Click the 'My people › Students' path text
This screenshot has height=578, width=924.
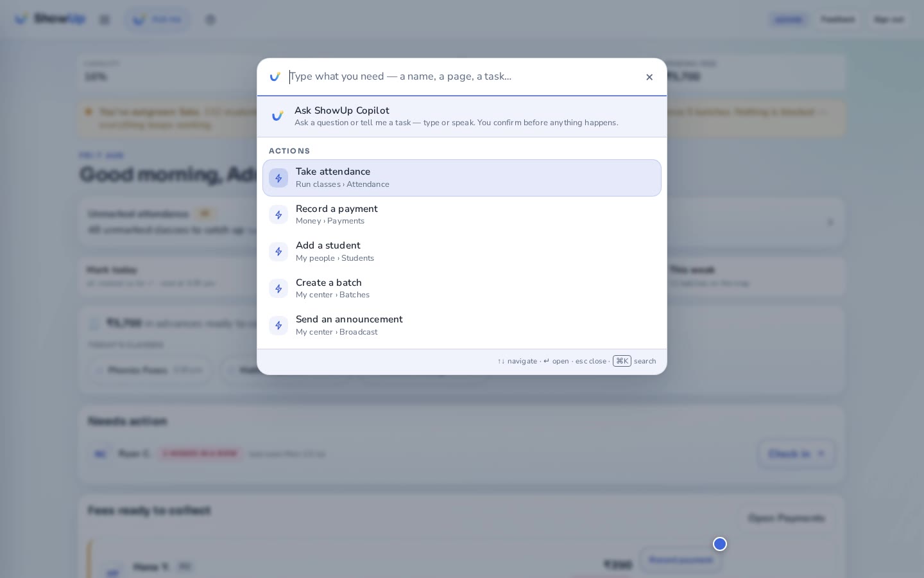point(335,258)
